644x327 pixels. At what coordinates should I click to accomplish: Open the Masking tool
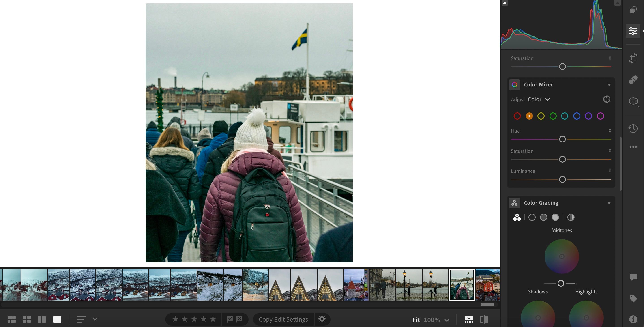point(633,101)
